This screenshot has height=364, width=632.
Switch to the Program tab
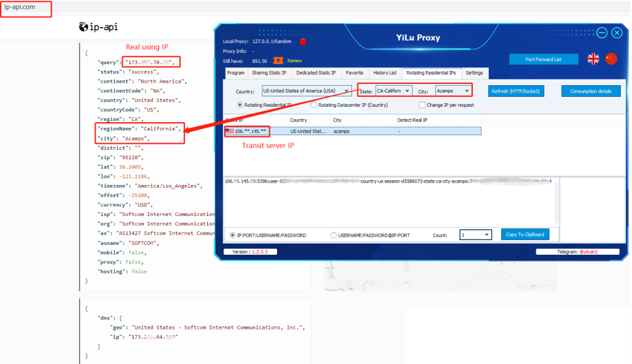pos(236,73)
